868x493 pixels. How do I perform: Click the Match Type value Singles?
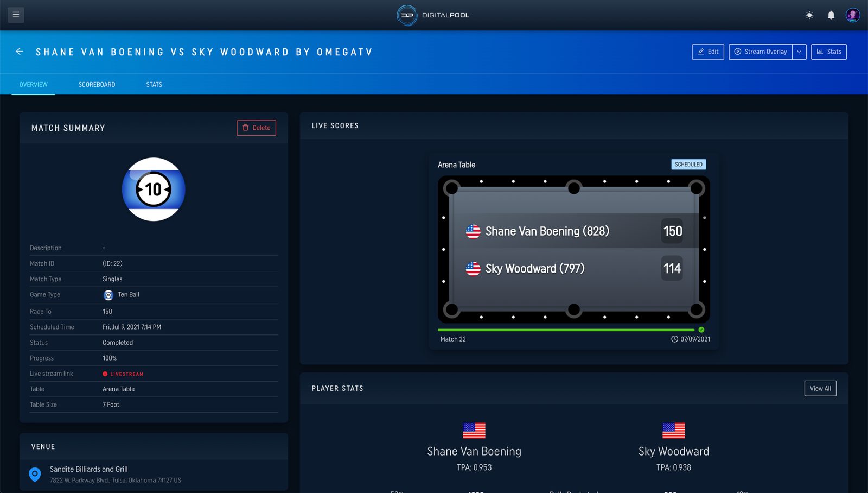click(112, 280)
